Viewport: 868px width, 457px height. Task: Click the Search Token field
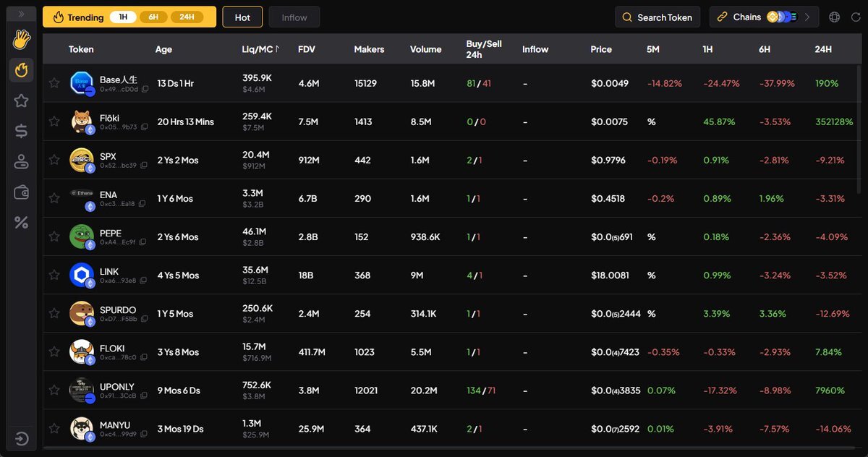coord(657,17)
